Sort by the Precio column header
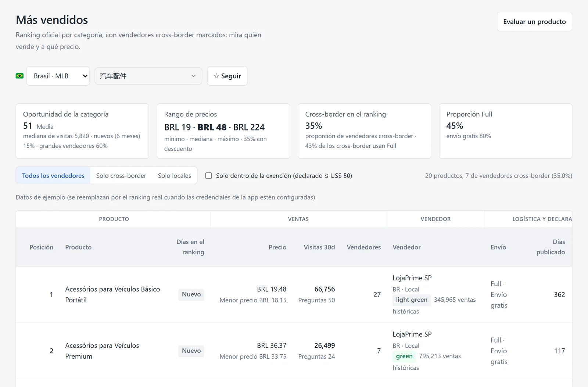The image size is (588, 387). 277,247
